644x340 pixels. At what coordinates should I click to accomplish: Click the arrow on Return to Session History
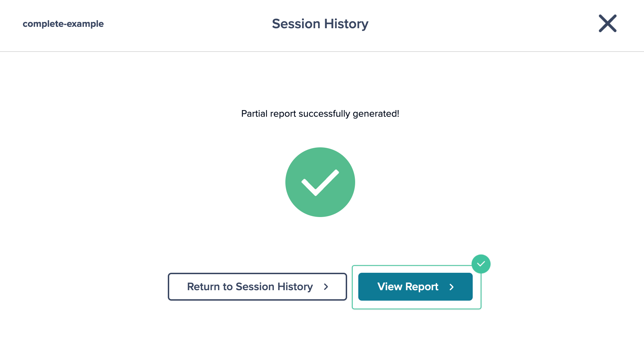(x=326, y=287)
